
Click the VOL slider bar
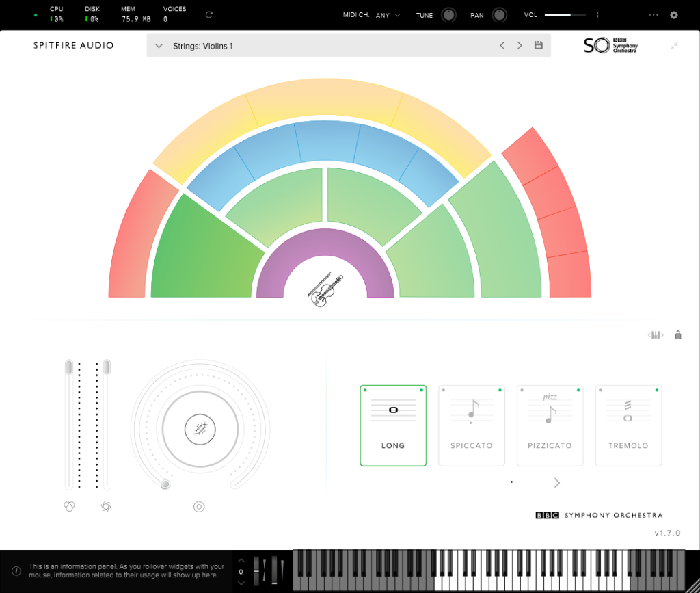point(565,15)
